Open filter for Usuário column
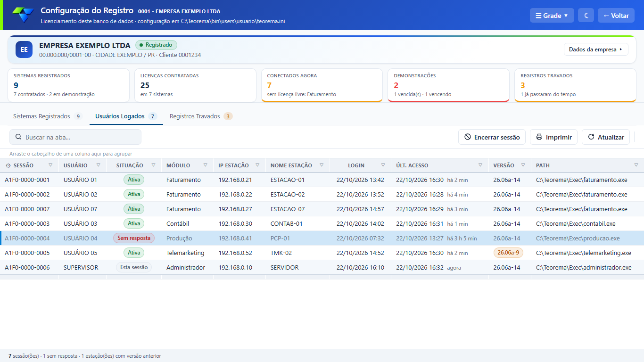Screen dimensions: 644x362 click(x=98, y=165)
